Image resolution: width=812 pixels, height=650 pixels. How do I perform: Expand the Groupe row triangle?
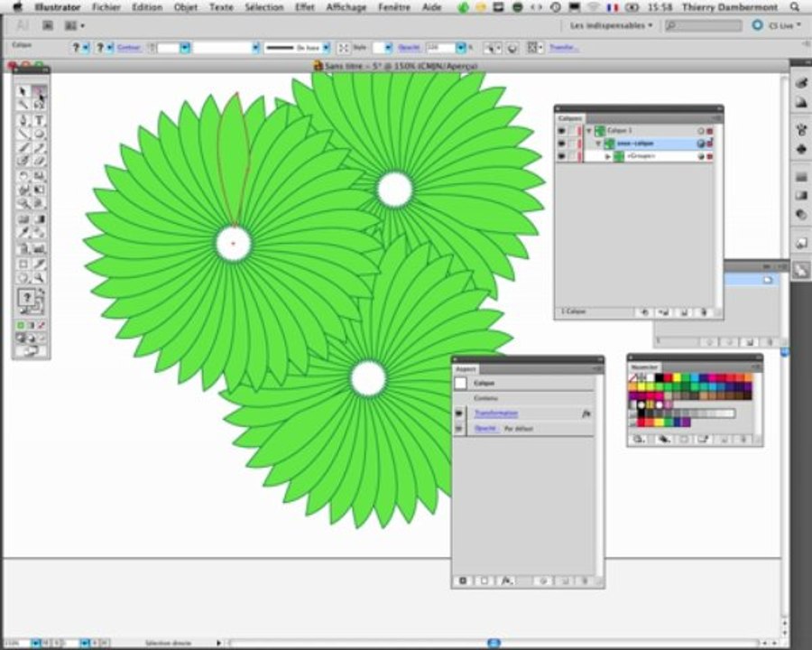(608, 156)
